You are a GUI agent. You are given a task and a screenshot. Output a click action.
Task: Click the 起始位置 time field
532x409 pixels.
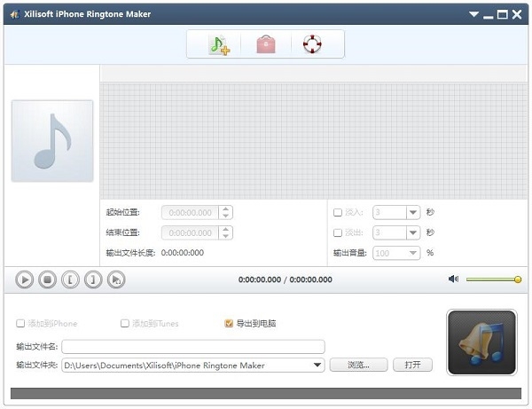pyautogui.click(x=191, y=212)
